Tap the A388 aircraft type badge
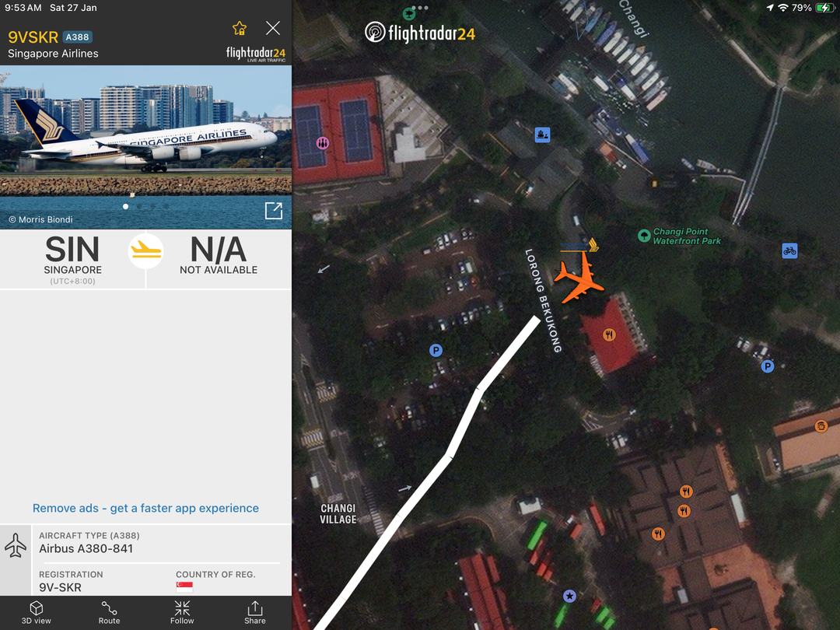Image resolution: width=840 pixels, height=630 pixels. tap(78, 37)
